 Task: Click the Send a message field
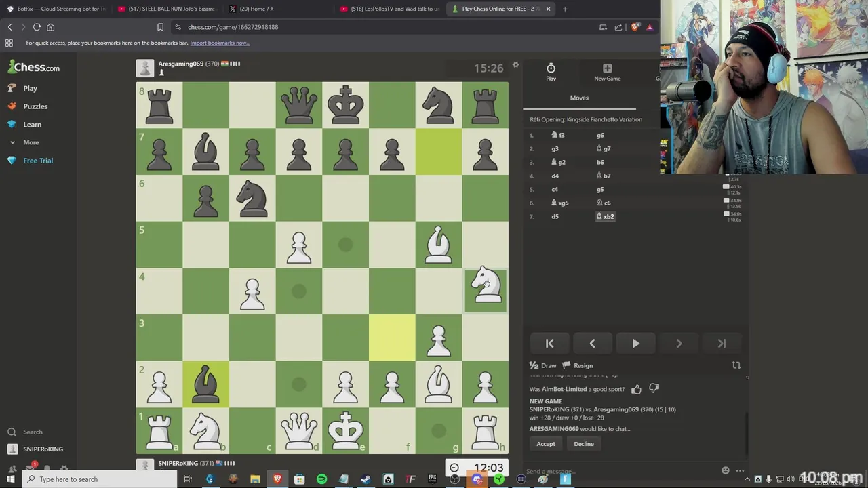pyautogui.click(x=620, y=471)
